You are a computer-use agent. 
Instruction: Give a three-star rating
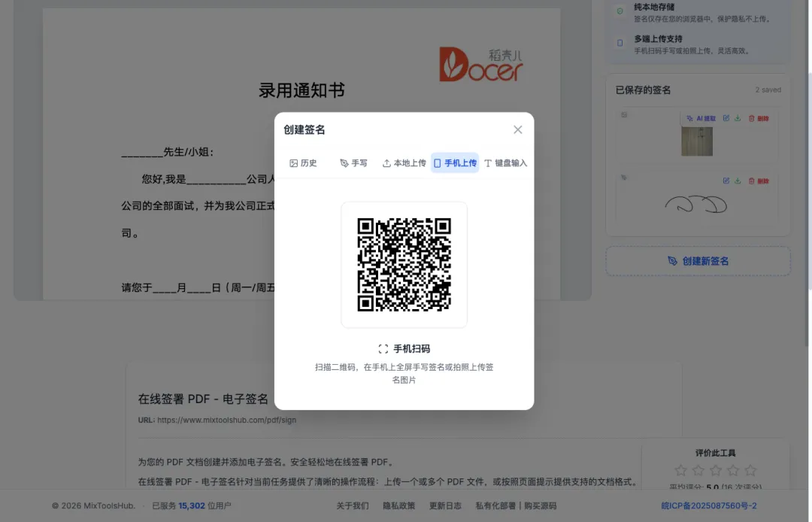click(x=716, y=470)
